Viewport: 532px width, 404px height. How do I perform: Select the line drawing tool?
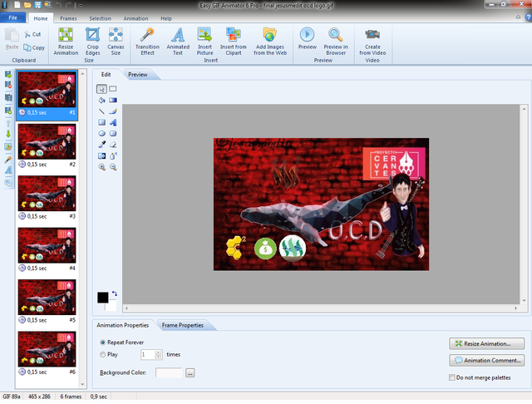pos(101,111)
